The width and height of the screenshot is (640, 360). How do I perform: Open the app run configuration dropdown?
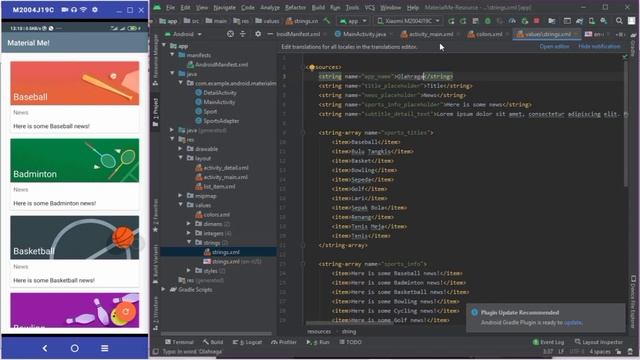click(353, 20)
